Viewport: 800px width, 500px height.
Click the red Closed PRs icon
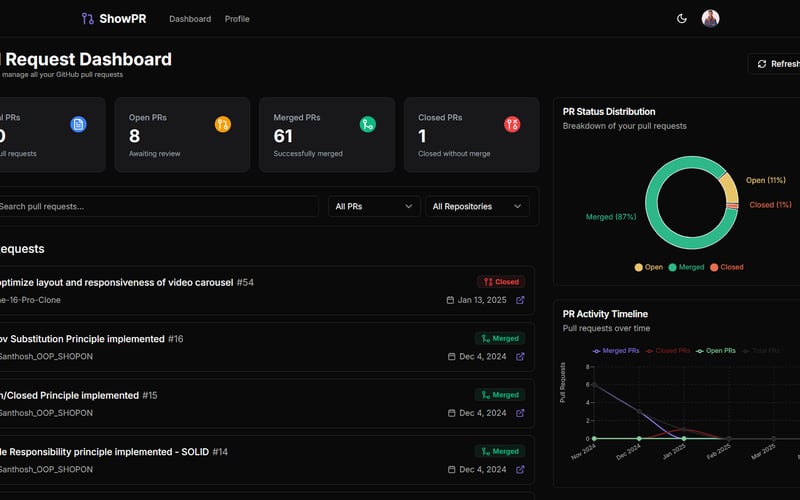[x=512, y=124]
